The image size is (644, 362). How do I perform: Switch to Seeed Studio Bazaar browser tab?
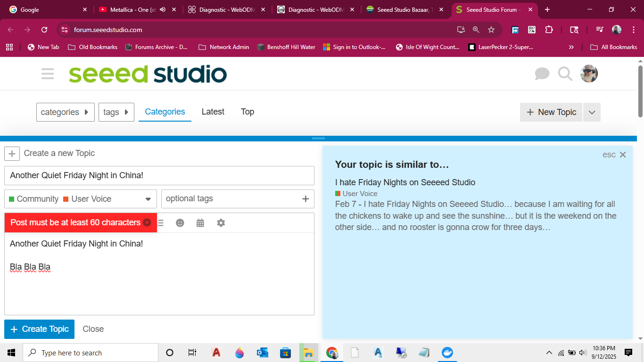(406, 9)
